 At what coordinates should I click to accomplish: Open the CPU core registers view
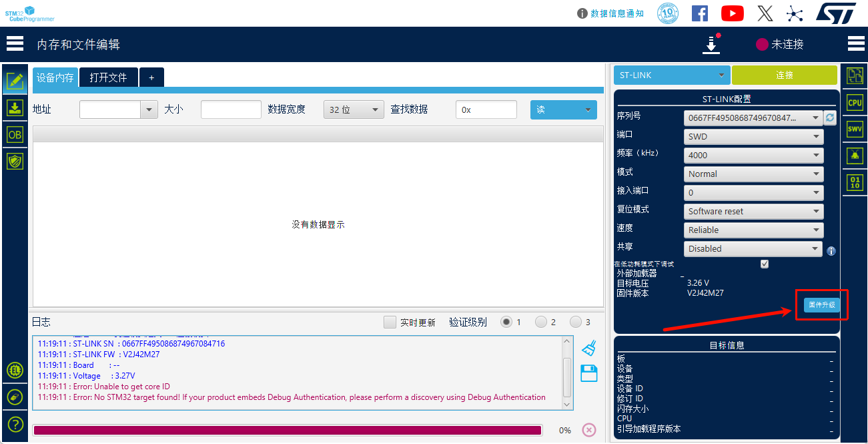click(855, 102)
